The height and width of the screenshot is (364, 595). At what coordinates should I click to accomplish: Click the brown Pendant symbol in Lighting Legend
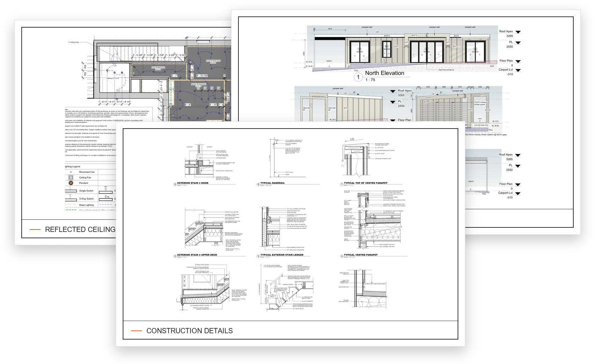71,183
